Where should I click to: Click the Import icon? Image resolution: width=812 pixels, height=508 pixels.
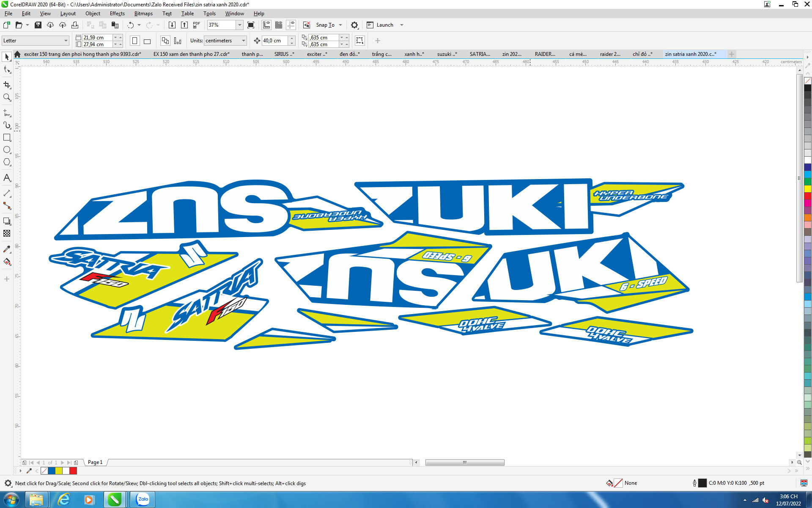coord(172,25)
